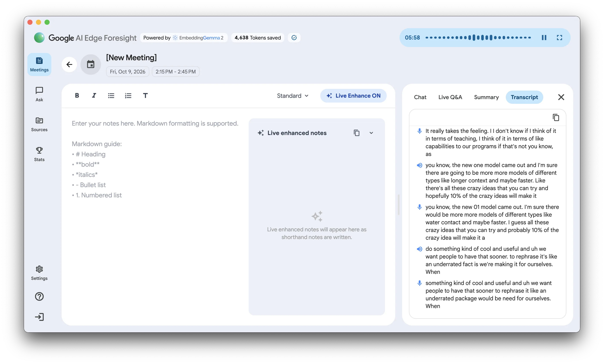Click the Google AI Edge Foresight logo
This screenshot has width=604, height=364.
pos(85,38)
